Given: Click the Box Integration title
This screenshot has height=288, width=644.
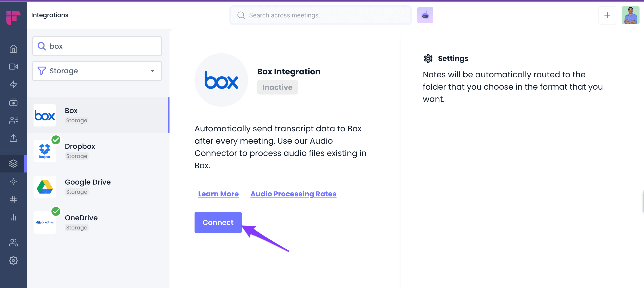Looking at the screenshot, I should (289, 71).
